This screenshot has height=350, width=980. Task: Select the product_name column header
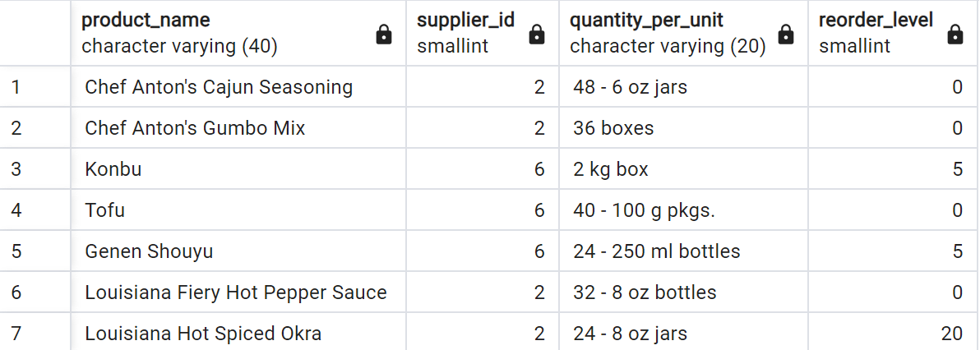click(x=238, y=33)
